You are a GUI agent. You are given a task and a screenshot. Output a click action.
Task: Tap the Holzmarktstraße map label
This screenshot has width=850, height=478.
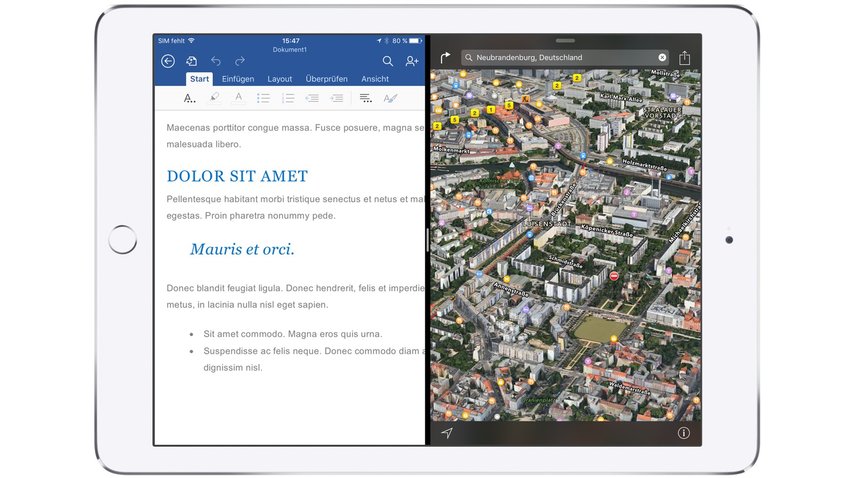[x=645, y=165]
